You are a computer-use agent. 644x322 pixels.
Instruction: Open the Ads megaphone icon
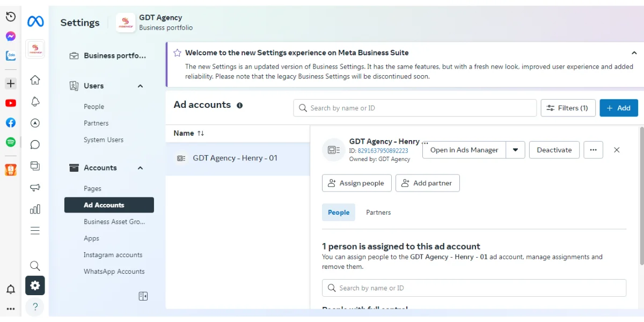(35, 187)
